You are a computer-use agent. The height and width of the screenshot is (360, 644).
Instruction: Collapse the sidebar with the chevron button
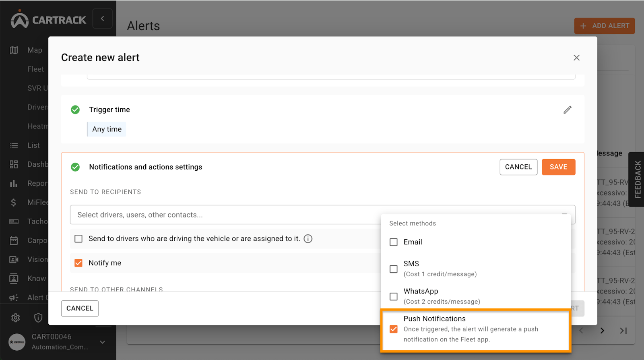[102, 19]
